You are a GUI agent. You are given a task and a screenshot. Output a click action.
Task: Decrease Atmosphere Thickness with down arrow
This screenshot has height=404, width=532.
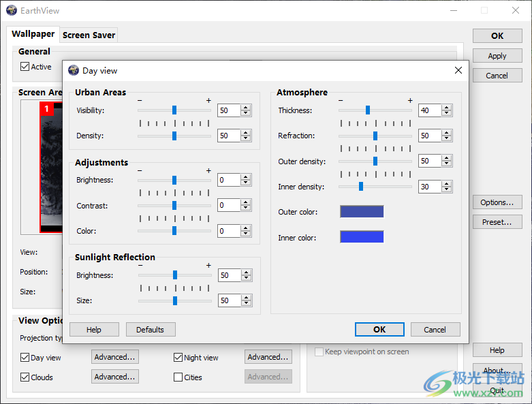coord(446,113)
